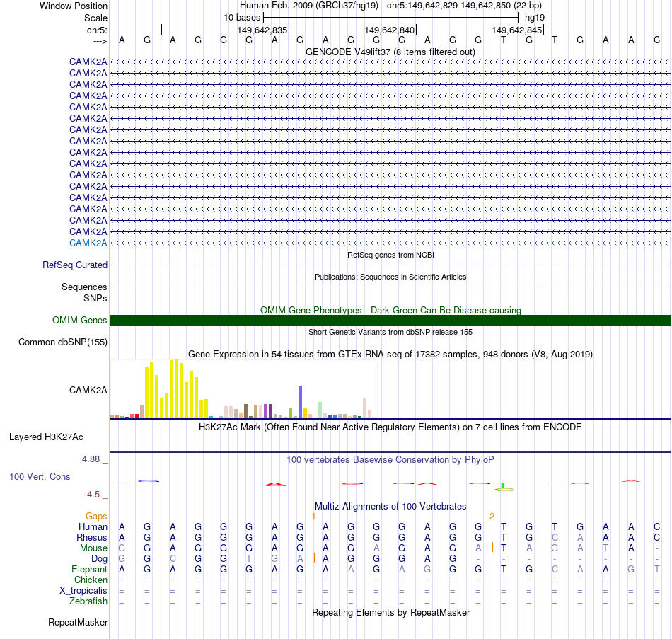Click the green T in PhyloP graph
Screen dimensions: 672x639
point(503,485)
